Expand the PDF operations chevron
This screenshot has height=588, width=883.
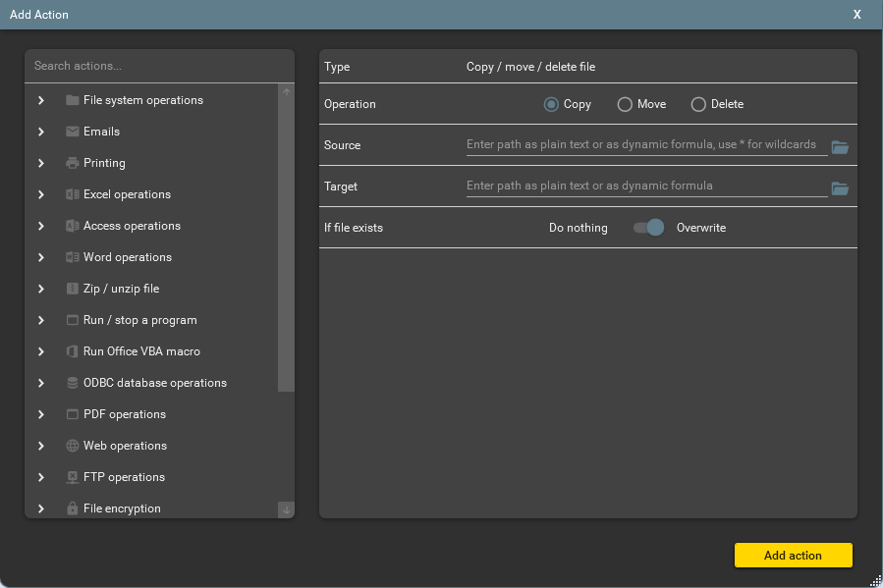pos(41,414)
